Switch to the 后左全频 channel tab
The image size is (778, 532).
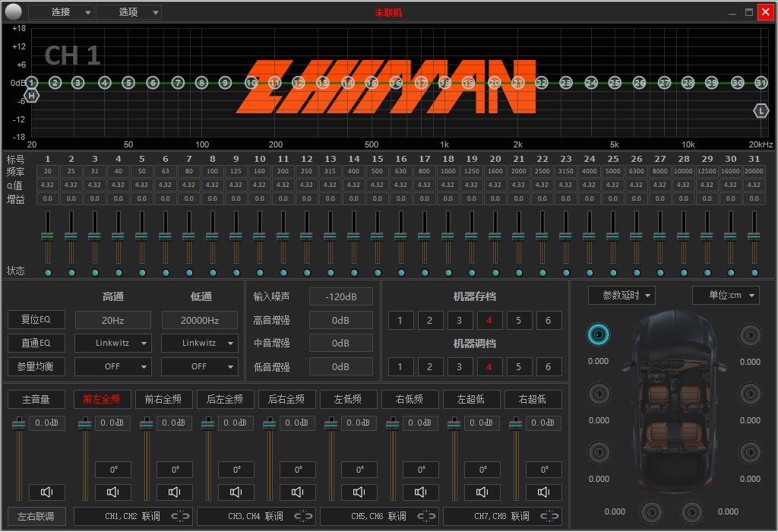[x=225, y=399]
